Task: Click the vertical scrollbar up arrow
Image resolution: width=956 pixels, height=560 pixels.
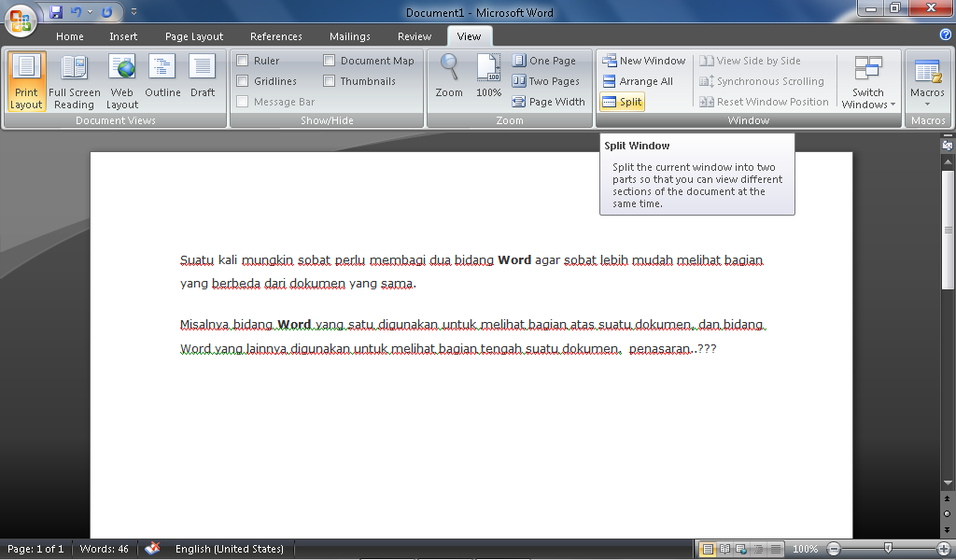Action: coord(948,161)
